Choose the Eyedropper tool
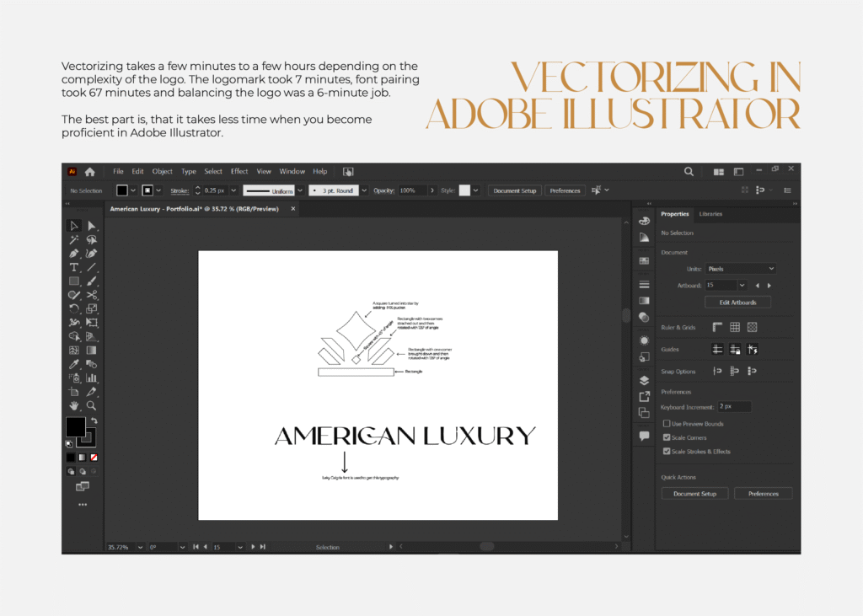This screenshot has height=616, width=863. (x=74, y=364)
